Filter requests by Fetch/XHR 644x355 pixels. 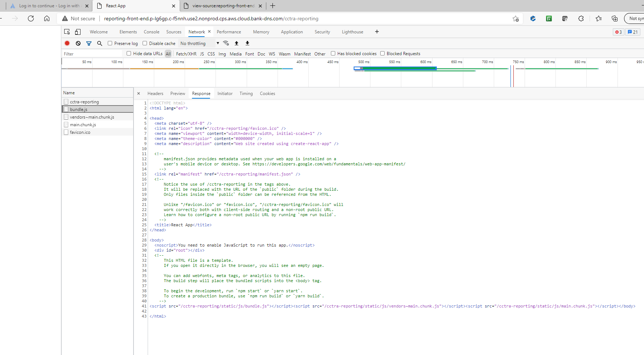186,54
